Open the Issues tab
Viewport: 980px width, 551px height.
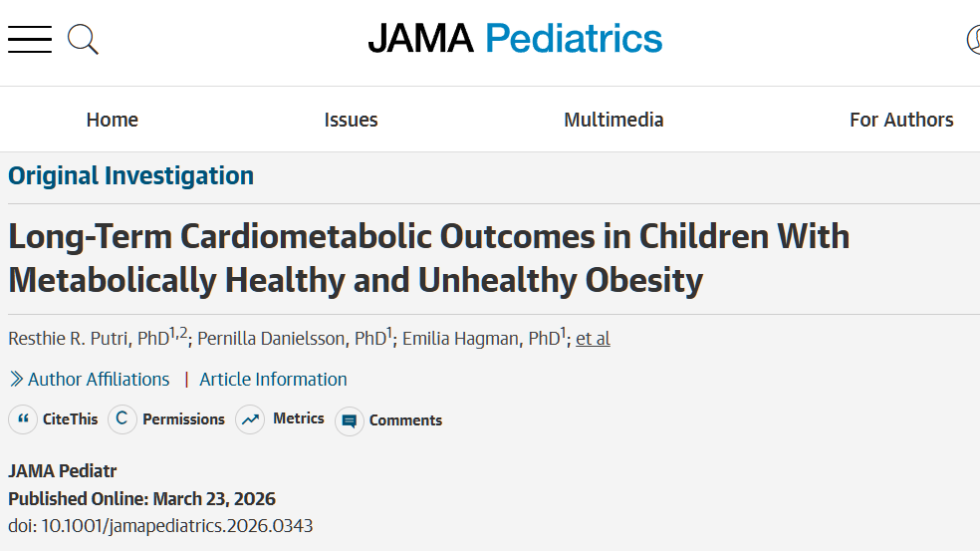pos(351,120)
